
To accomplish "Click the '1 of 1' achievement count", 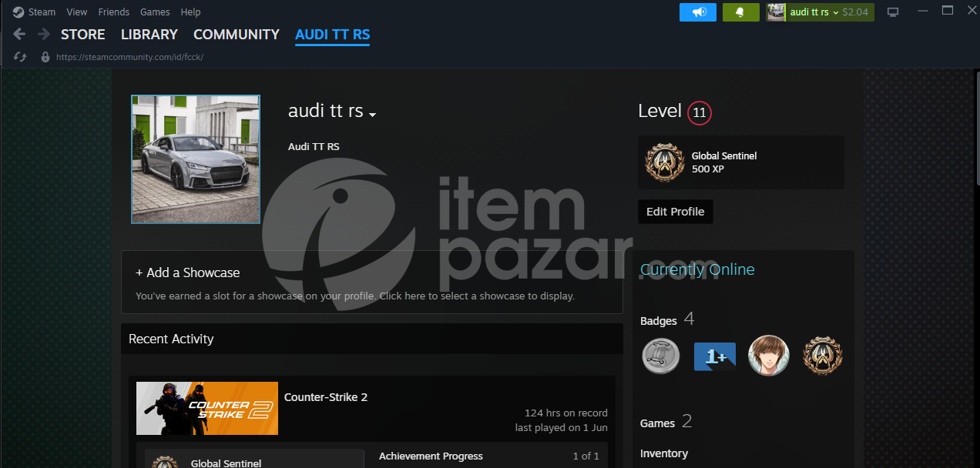I will click(x=586, y=456).
